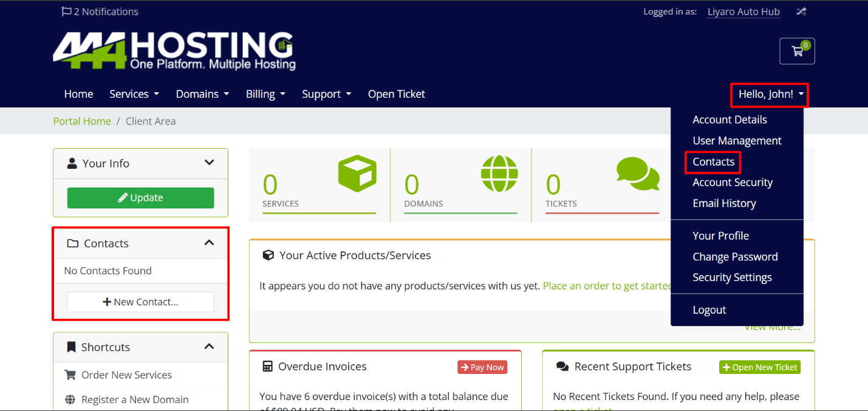Follow the Portal Home breadcrumb link

click(x=82, y=121)
